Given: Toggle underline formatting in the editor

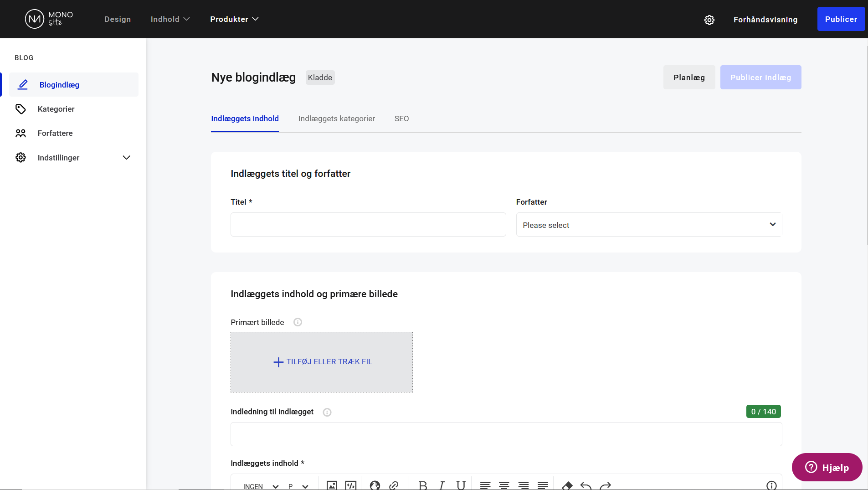Looking at the screenshot, I should coord(461,485).
